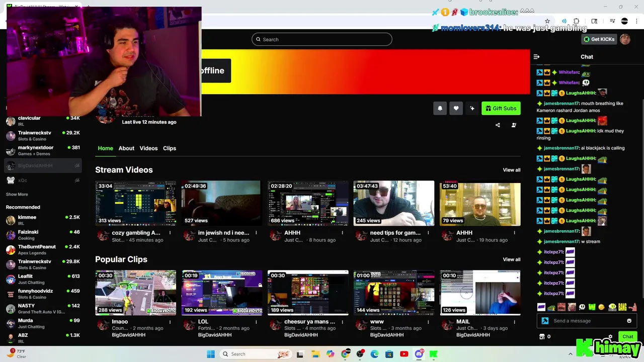Open clavicular channel in sidebar
Screen dimensions: 644x362
[x=43, y=121]
